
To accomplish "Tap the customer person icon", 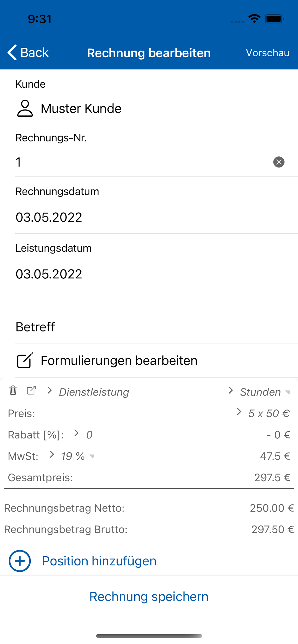I will pos(25,108).
